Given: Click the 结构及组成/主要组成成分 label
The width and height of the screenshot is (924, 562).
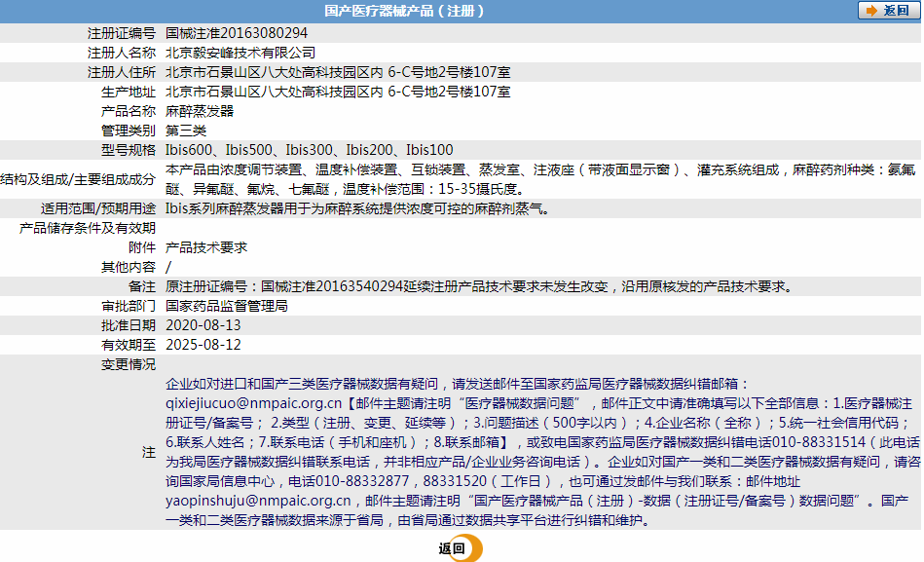Looking at the screenshot, I should pyautogui.click(x=78, y=179).
